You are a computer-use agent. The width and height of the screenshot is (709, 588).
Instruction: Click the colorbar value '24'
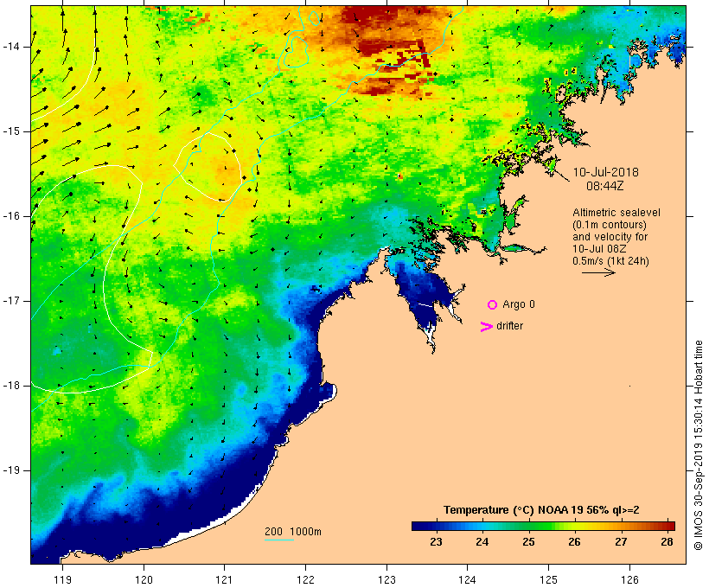click(x=482, y=542)
